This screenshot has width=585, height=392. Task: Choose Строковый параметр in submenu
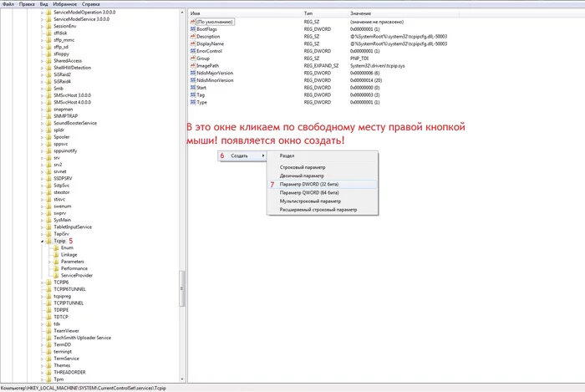(323, 167)
